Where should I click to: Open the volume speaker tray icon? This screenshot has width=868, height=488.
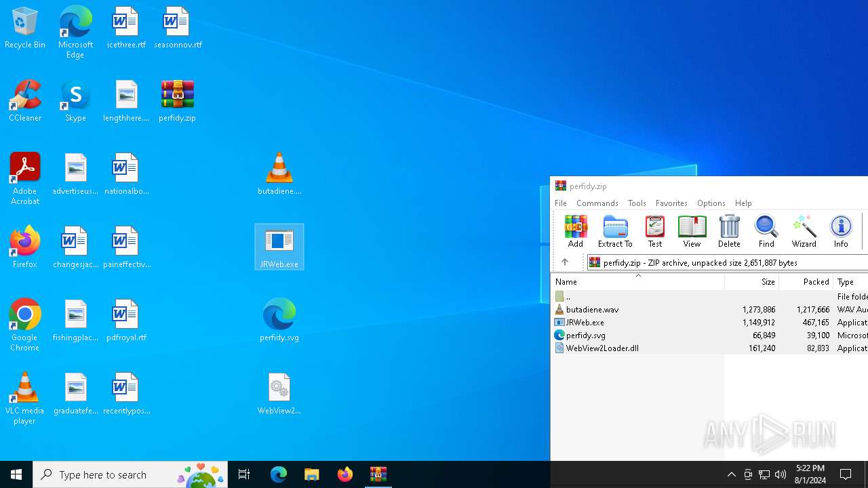coord(781,474)
